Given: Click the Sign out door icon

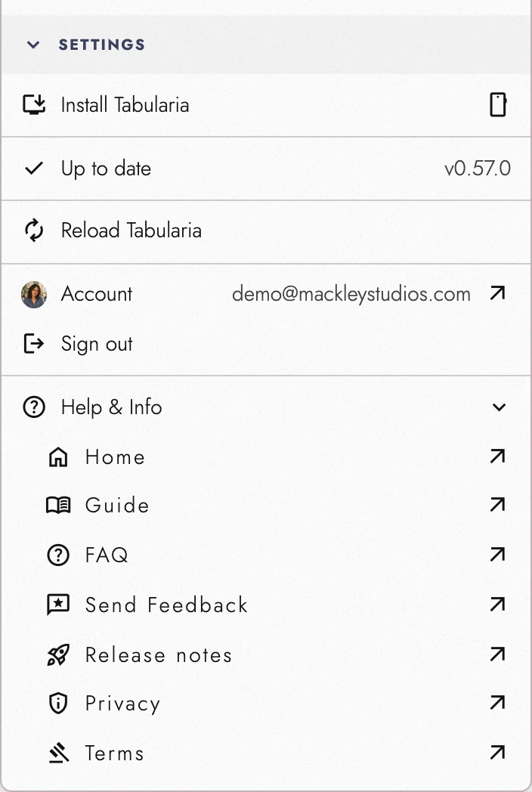Looking at the screenshot, I should 34,344.
